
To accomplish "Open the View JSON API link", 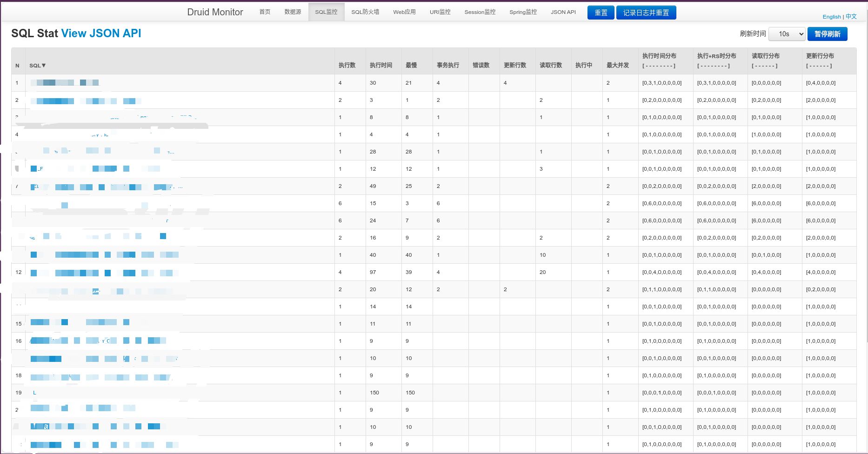I will pyautogui.click(x=101, y=33).
